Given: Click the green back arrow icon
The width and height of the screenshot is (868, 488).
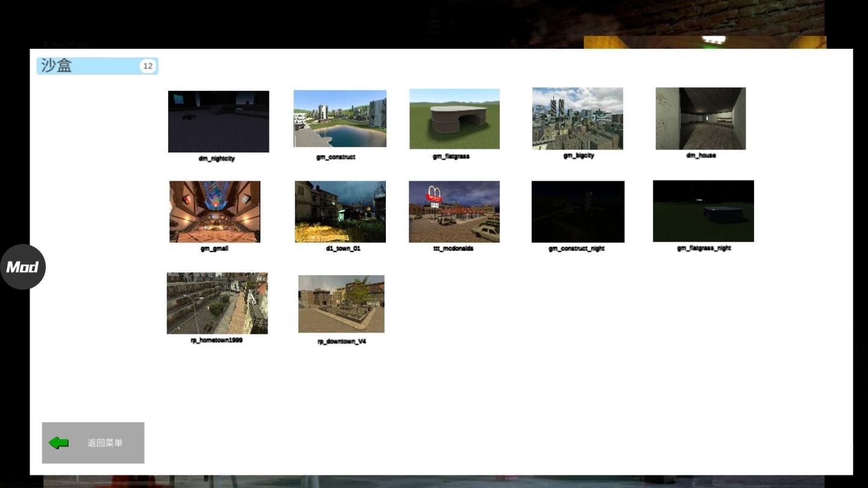Looking at the screenshot, I should [x=59, y=443].
